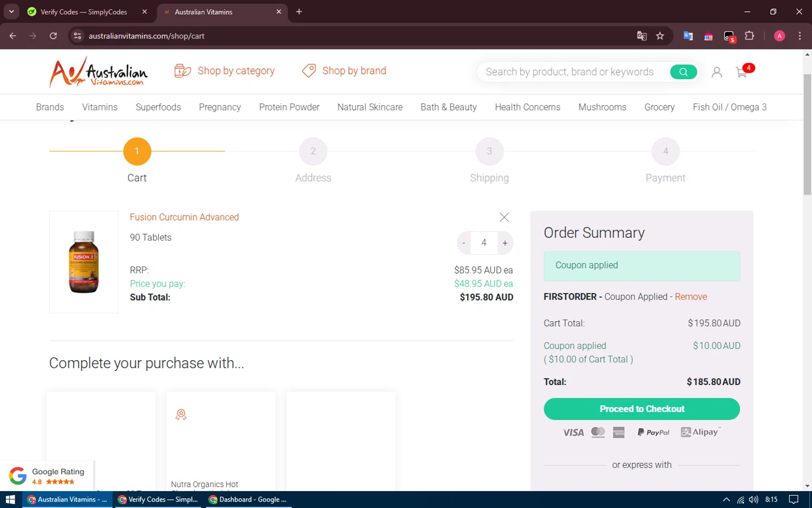Open the Natural Skincare menu item
Screen dimensions: 812x508
pos(370,107)
